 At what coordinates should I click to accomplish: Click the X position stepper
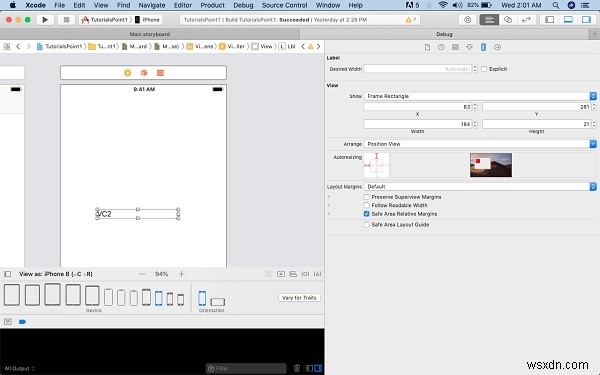[475, 107]
